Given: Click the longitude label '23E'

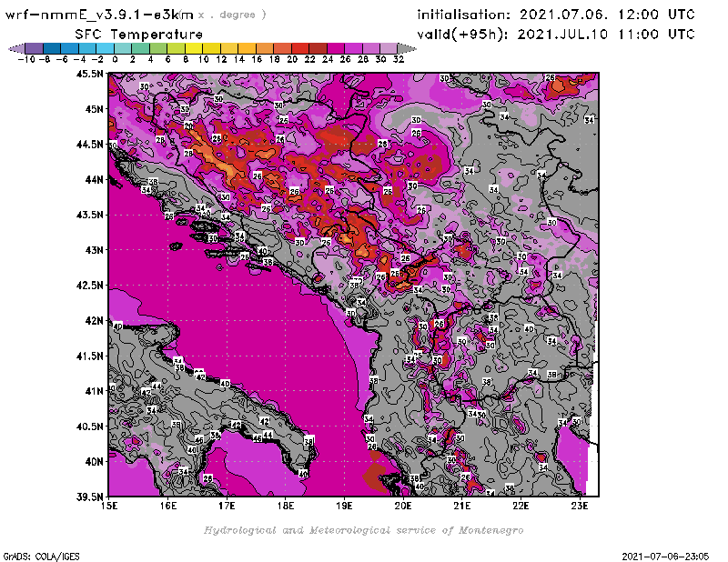Looking at the screenshot, I should 580,506.
